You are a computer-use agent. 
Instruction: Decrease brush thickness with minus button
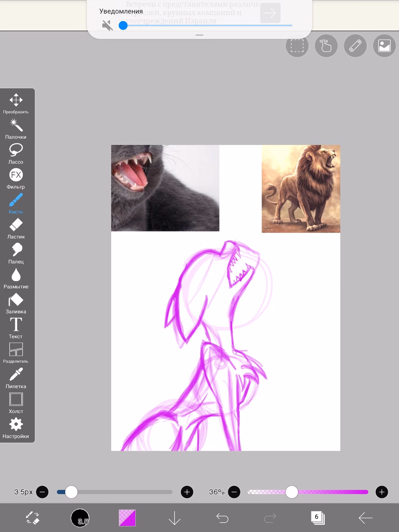42,492
